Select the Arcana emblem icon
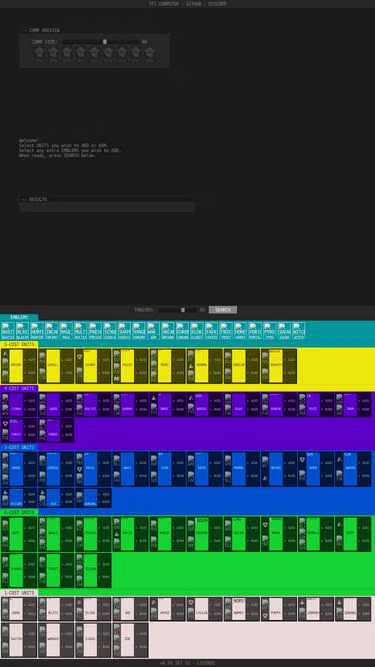375x667 pixels. pos(168,331)
